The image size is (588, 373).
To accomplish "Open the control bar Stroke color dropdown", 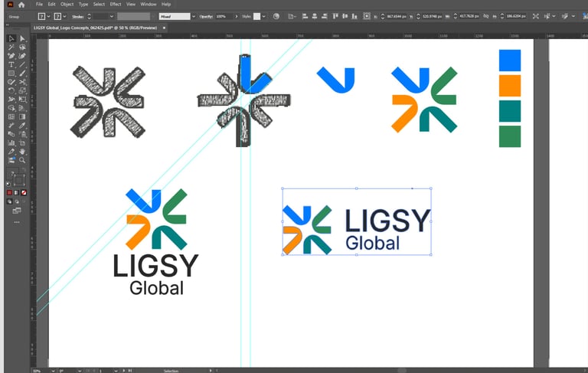I will point(64,17).
